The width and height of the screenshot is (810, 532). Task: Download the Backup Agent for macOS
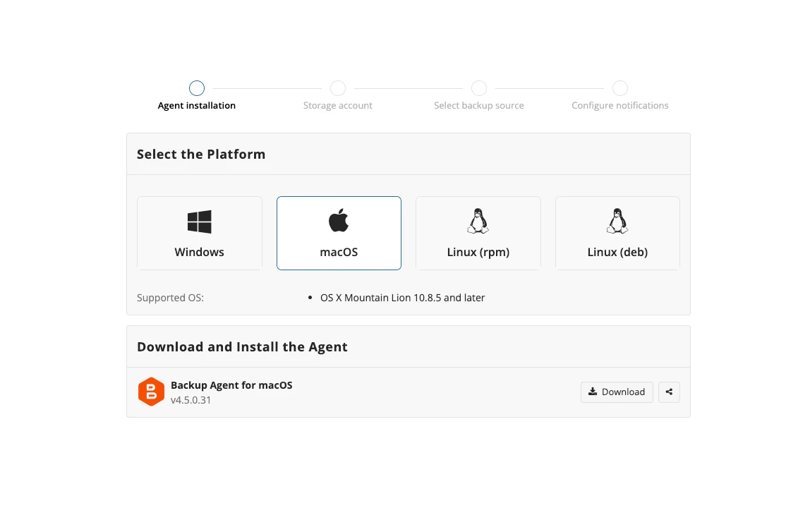pos(617,392)
